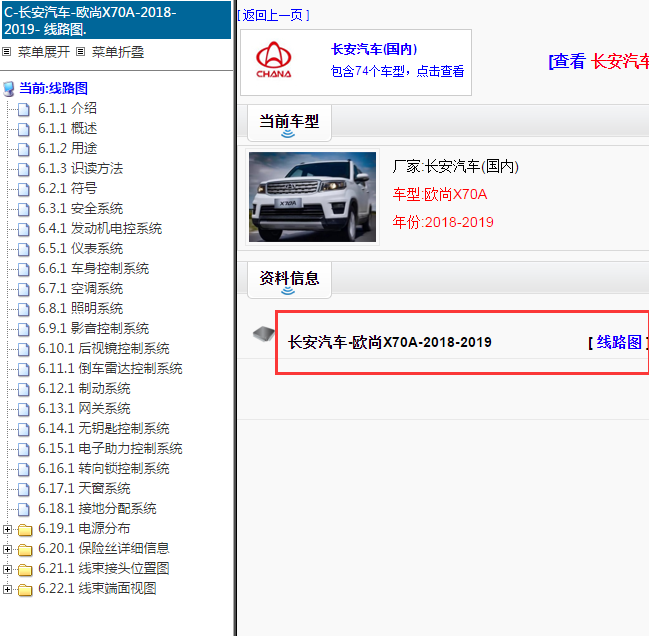The image size is (649, 636).
Task: Select the 当前:线路图 root tree label
Action: point(53,88)
